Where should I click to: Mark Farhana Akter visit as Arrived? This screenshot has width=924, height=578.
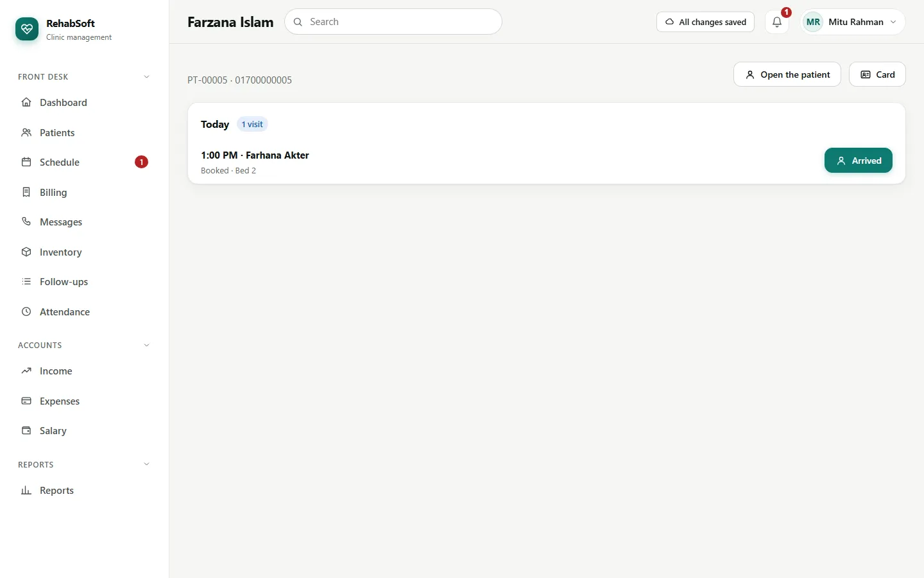[x=859, y=161]
